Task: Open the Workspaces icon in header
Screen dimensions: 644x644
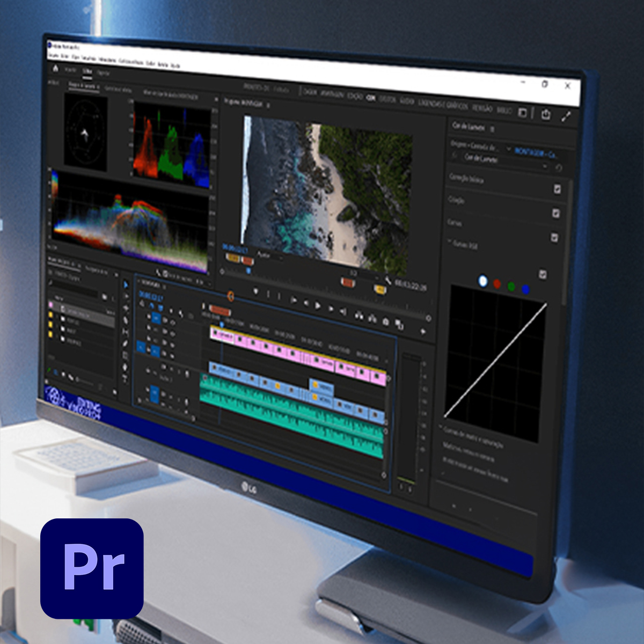Action: point(522,113)
